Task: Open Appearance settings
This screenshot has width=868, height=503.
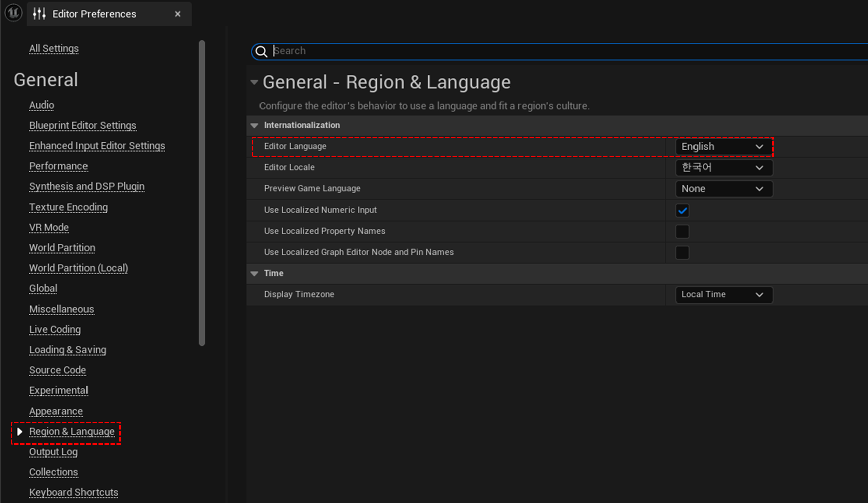Action: [56, 411]
